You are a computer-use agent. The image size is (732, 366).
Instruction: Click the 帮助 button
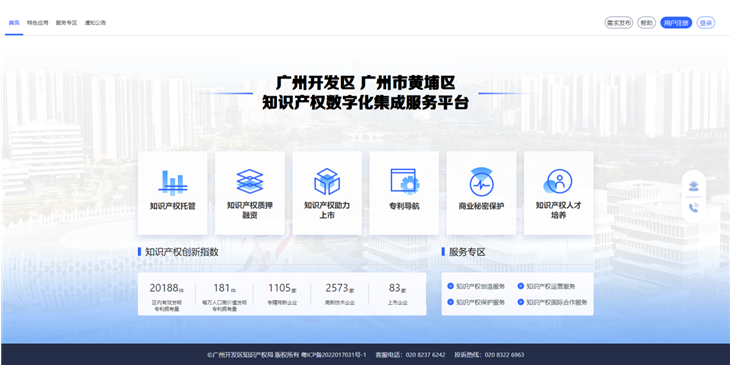(x=647, y=23)
